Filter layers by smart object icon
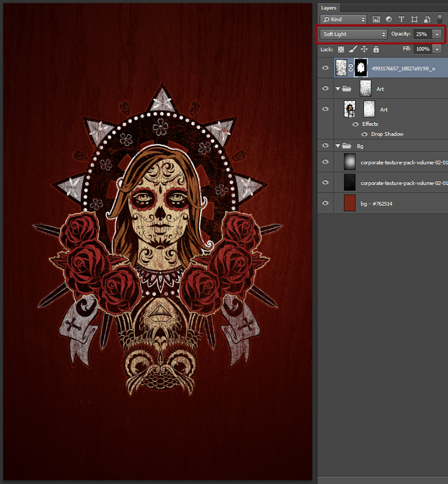This screenshot has height=484, width=448. coord(427,19)
